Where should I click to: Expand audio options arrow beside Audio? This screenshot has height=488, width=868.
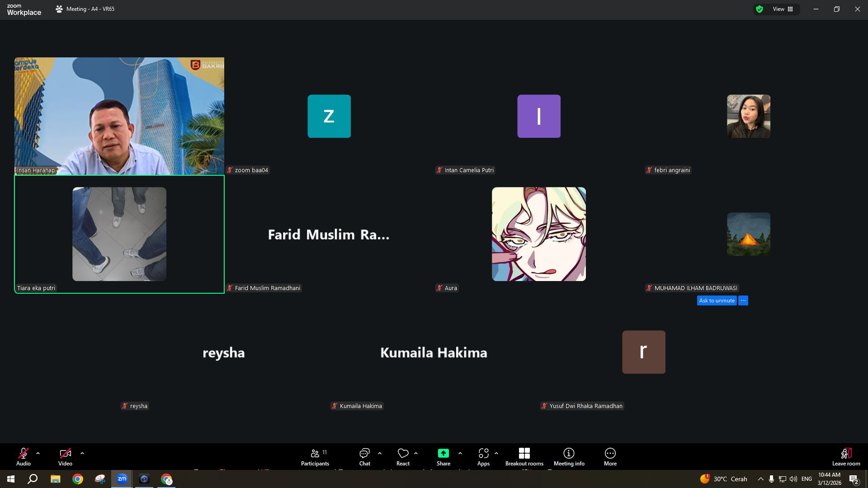pos(38,453)
